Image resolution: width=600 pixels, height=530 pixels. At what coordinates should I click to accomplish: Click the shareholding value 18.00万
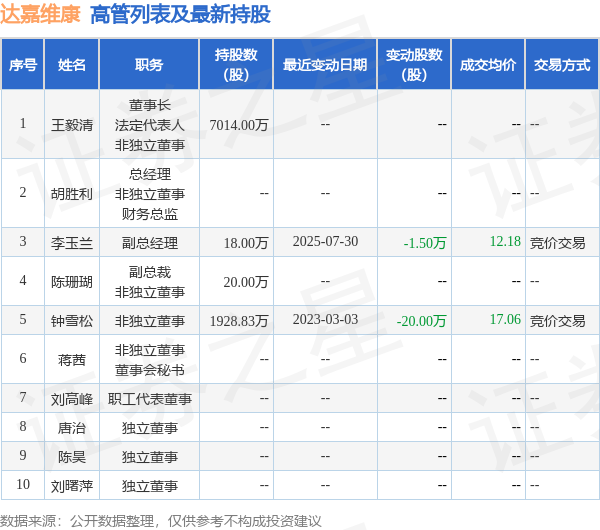coord(246,243)
